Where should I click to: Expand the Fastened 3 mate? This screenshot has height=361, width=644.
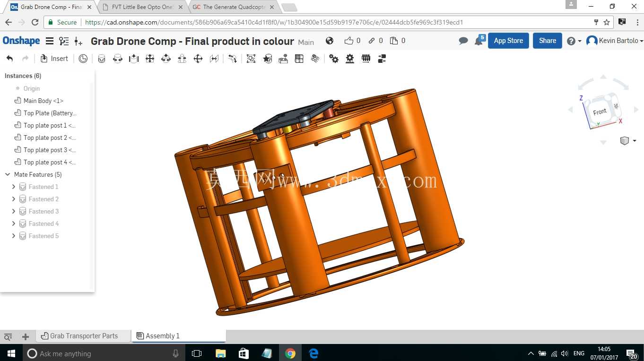pos(13,211)
